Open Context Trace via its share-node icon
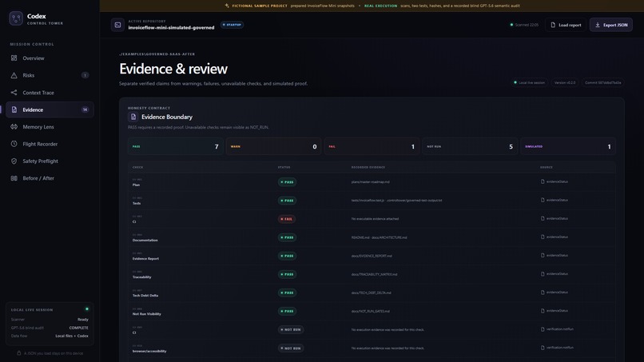The width and height of the screenshot is (644, 362). (14, 93)
